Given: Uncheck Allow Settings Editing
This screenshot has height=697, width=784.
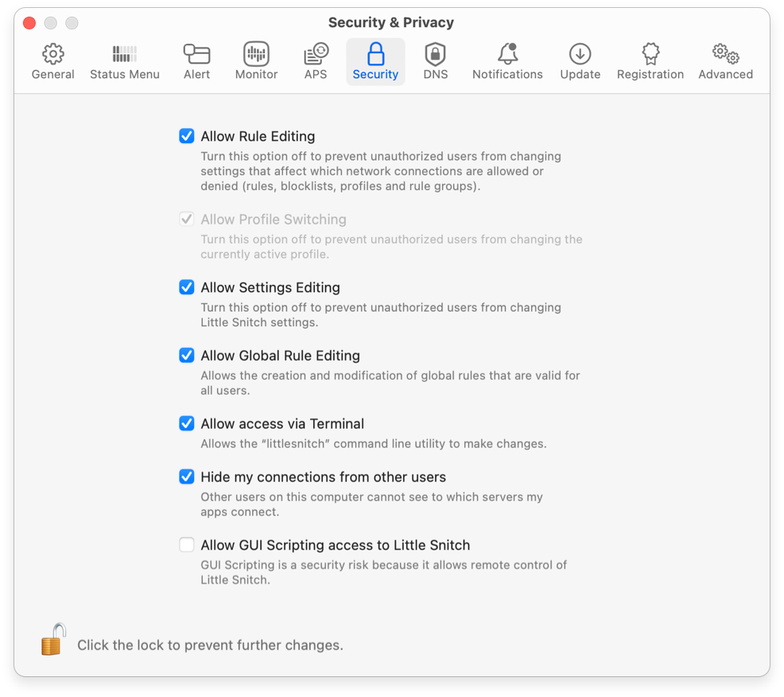Looking at the screenshot, I should pyautogui.click(x=187, y=287).
